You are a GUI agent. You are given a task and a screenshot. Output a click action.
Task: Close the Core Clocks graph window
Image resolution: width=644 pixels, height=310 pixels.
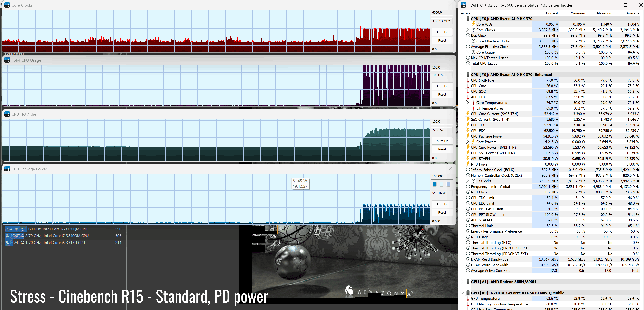click(450, 5)
